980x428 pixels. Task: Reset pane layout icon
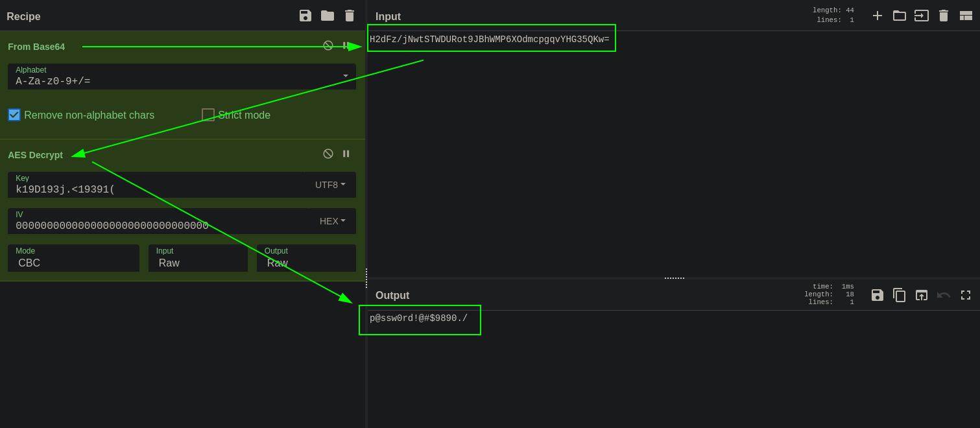point(966,16)
